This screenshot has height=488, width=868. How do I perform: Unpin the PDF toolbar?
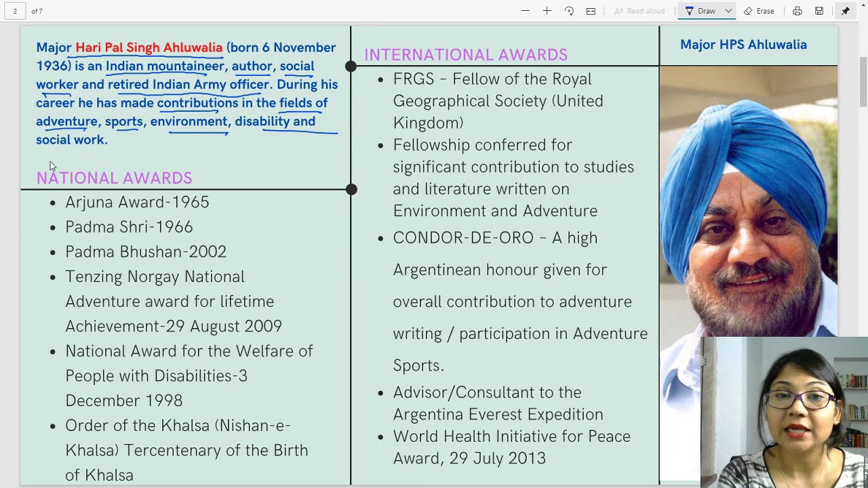846,11
